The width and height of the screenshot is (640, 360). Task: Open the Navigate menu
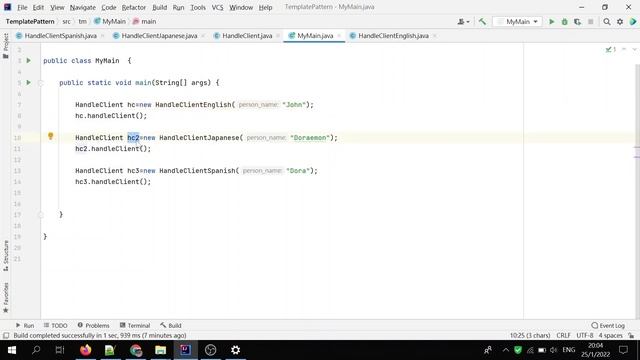click(x=82, y=7)
